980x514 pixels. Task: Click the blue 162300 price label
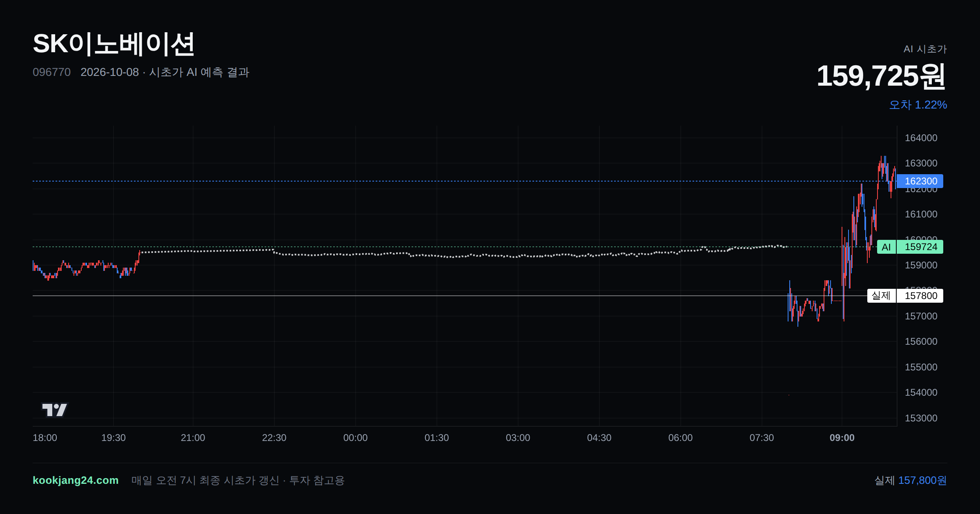click(x=920, y=181)
